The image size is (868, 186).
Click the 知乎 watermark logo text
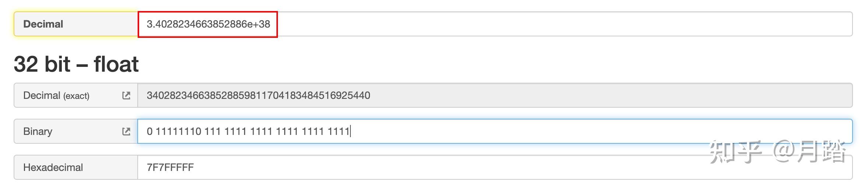(x=735, y=151)
